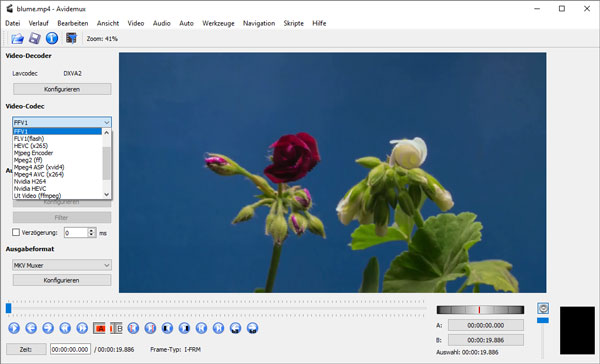600x364 pixels.
Task: Open the Ansicht menu
Action: pyautogui.click(x=108, y=23)
